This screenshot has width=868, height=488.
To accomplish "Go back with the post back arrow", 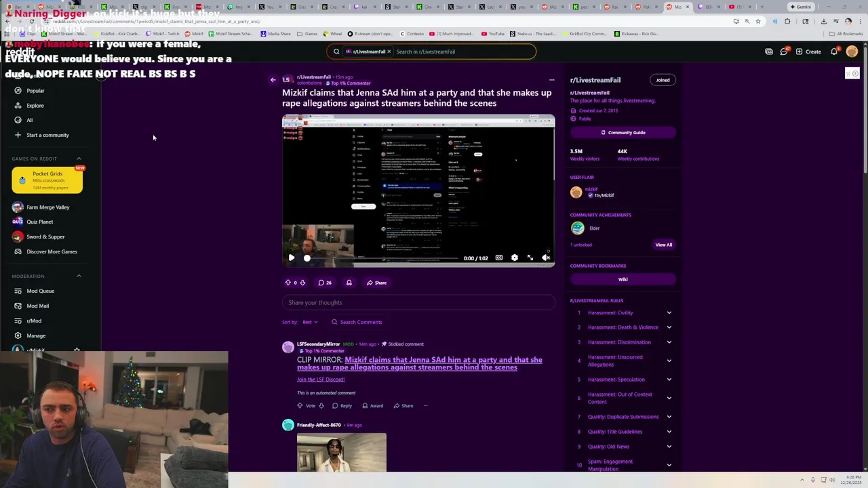I will point(273,80).
